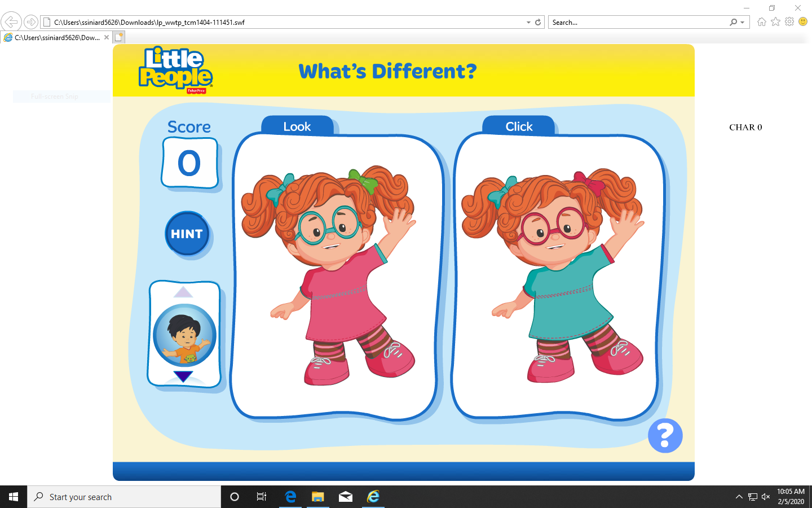
Task: Click the green bow in Look panel
Action: click(x=363, y=181)
